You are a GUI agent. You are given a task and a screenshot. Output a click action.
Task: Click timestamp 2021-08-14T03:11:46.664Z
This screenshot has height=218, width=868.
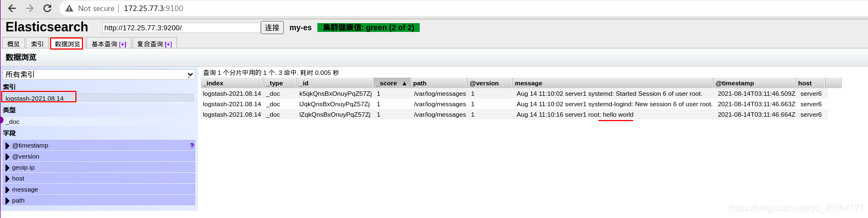coord(756,115)
